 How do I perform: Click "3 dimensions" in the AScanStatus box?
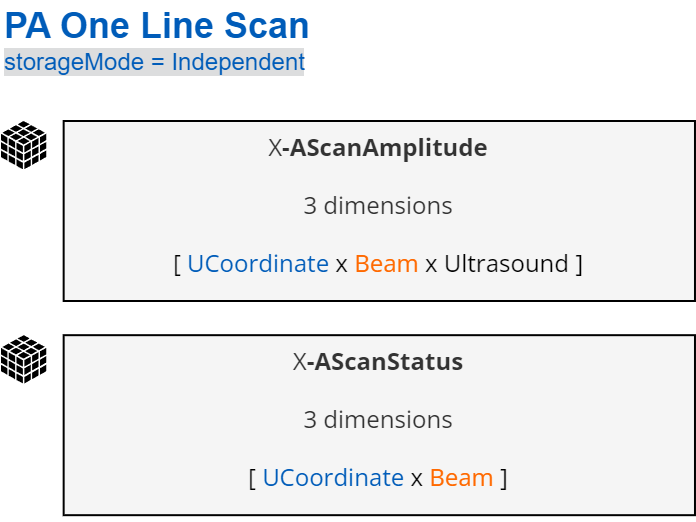pyautogui.click(x=378, y=420)
